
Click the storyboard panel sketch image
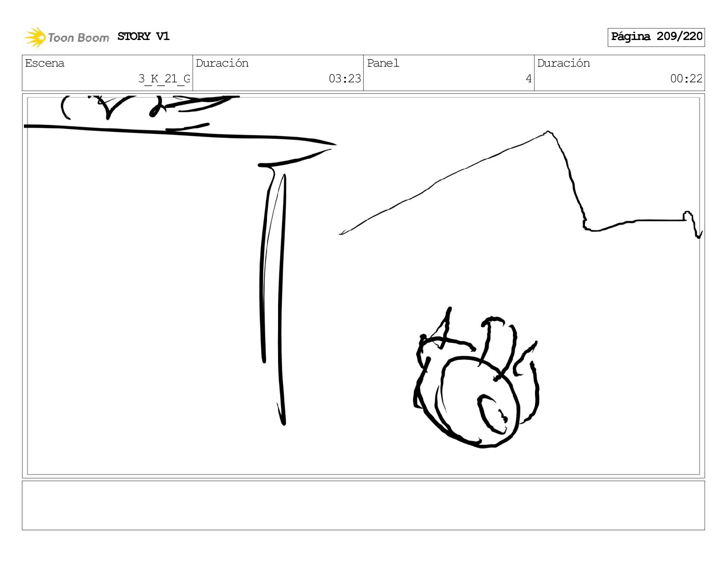coord(363,286)
